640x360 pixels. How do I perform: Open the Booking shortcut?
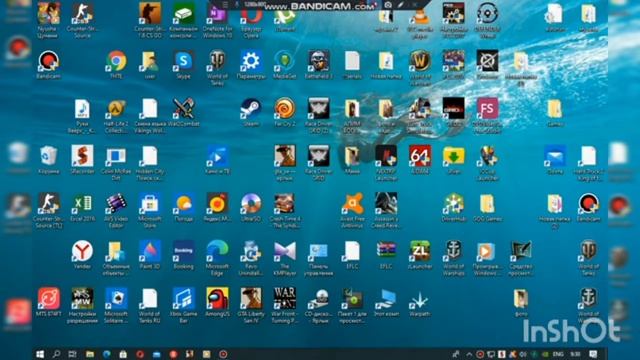click(184, 251)
